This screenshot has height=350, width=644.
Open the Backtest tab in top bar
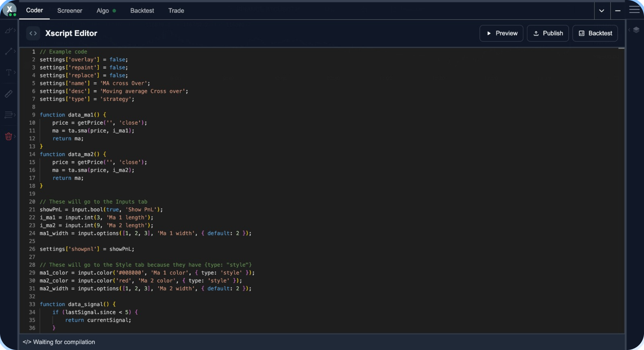coord(142,11)
